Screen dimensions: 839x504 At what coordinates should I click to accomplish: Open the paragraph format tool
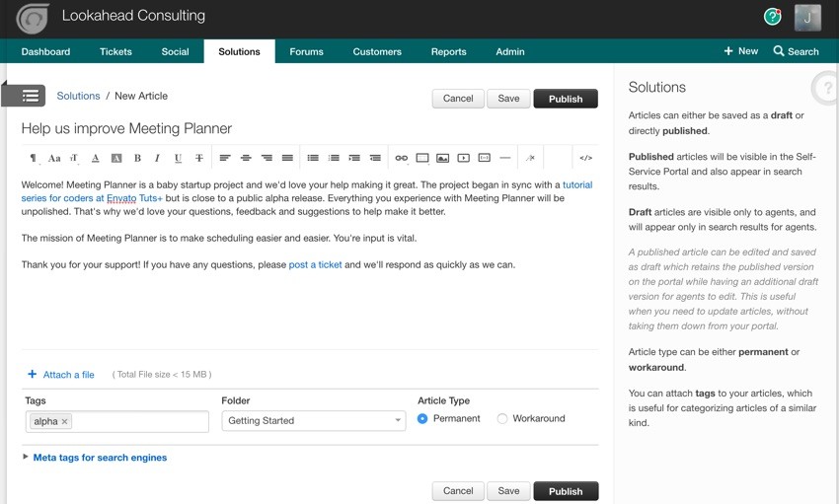[34, 158]
